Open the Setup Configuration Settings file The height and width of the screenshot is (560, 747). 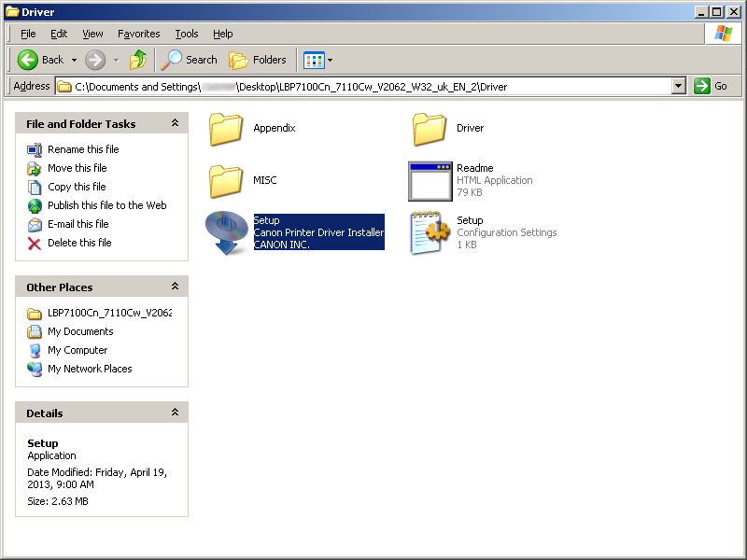pyautogui.click(x=430, y=232)
